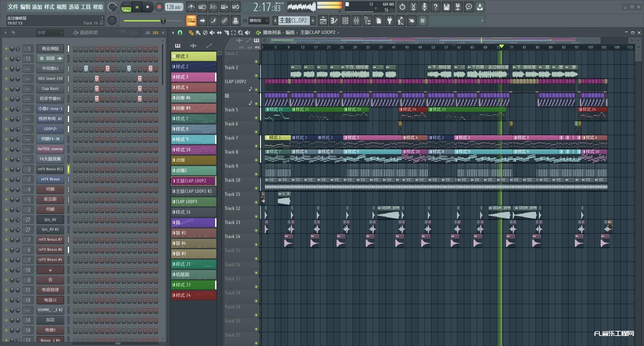The image size is (644, 346).
Task: Toggle the metronome icon
Action: pyautogui.click(x=191, y=7)
